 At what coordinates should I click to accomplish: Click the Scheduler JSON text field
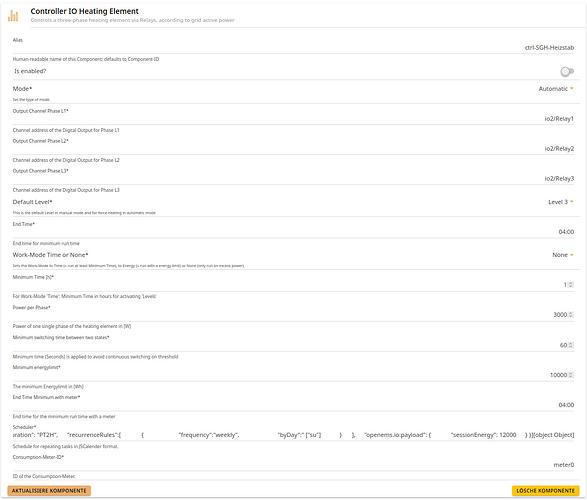click(293, 435)
